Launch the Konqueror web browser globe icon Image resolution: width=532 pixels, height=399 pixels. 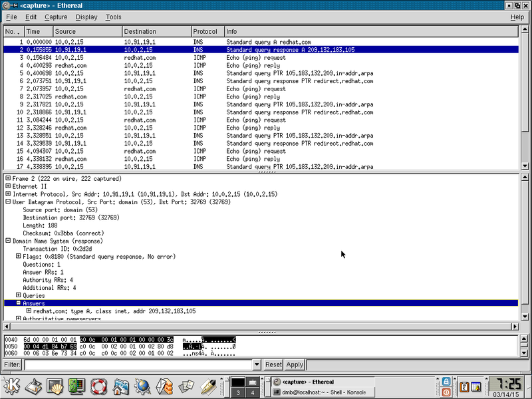point(142,386)
